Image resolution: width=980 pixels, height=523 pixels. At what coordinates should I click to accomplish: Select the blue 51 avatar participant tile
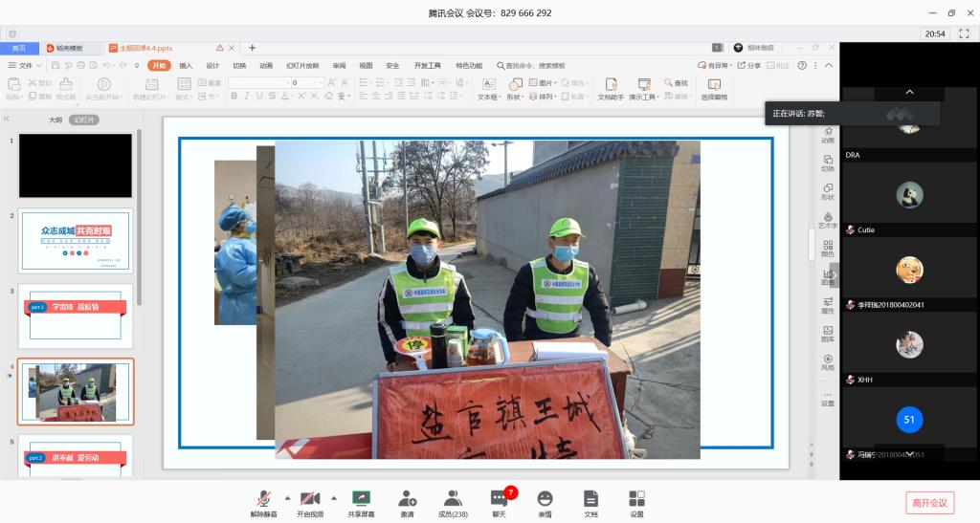(909, 420)
